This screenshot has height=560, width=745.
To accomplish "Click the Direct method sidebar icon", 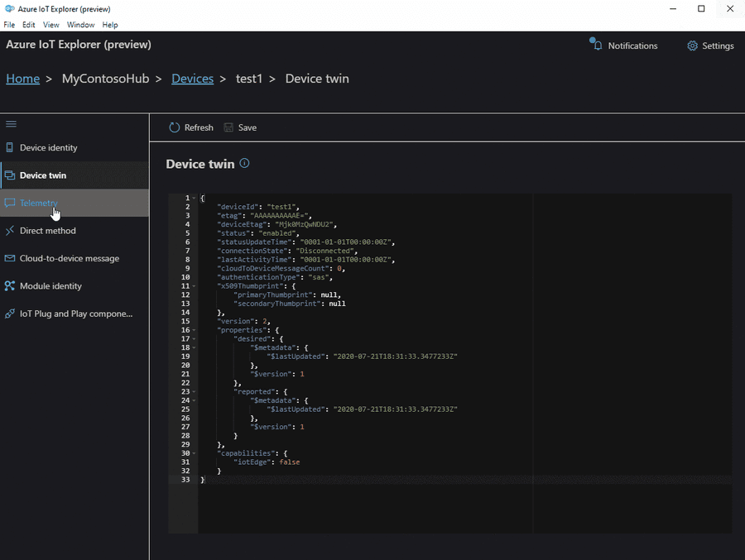I will (10, 231).
